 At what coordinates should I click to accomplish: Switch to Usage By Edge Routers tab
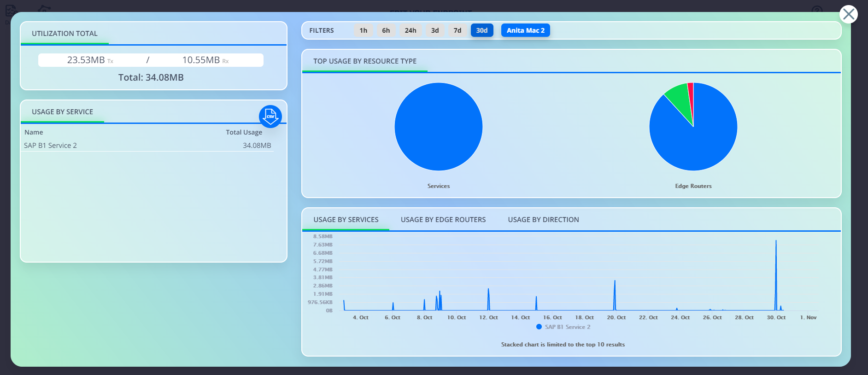tap(443, 220)
